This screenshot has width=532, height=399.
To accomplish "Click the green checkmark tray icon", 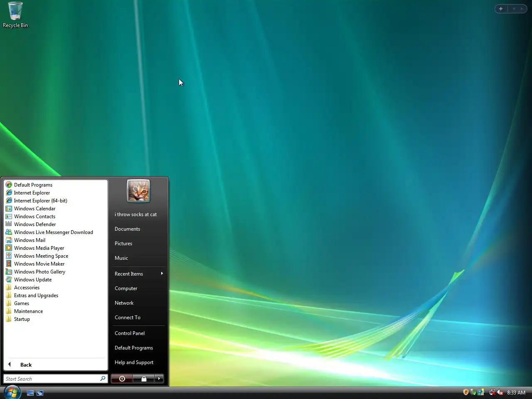I will [473, 392].
